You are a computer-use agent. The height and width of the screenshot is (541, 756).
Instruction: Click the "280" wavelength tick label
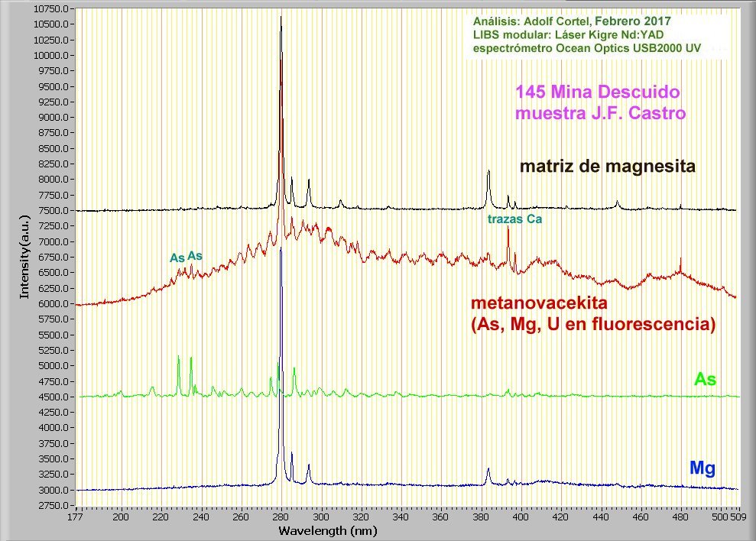281,517
